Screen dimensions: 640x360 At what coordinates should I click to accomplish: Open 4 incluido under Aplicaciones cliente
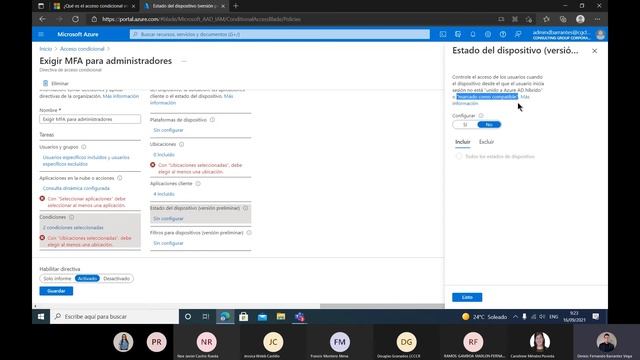tap(164, 194)
